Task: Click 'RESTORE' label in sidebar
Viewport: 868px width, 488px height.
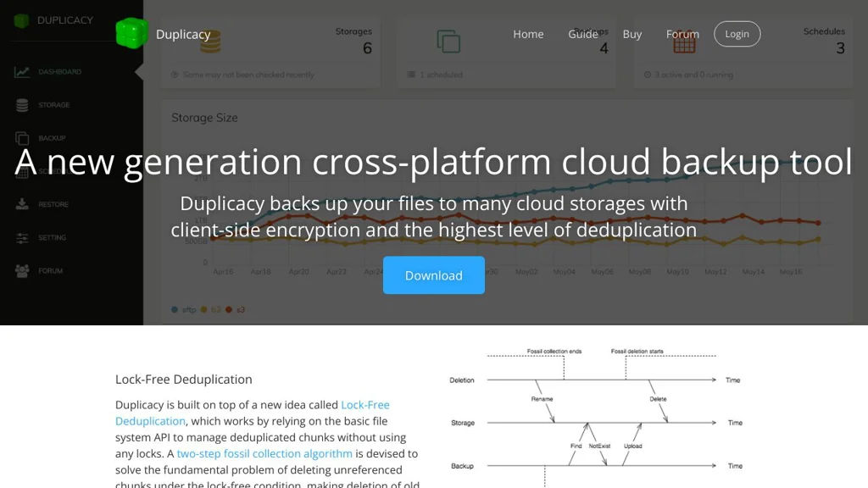Action: point(53,205)
